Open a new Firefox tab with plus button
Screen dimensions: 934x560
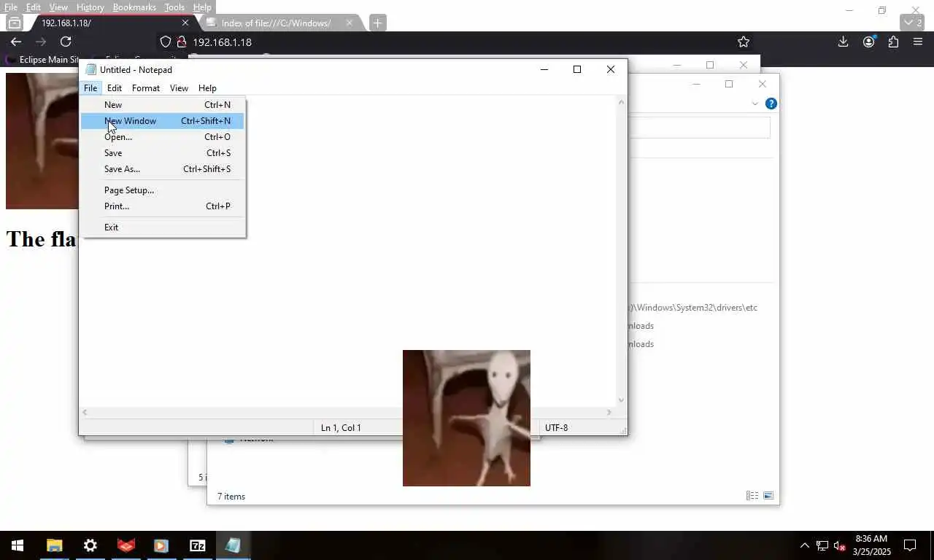[377, 23]
